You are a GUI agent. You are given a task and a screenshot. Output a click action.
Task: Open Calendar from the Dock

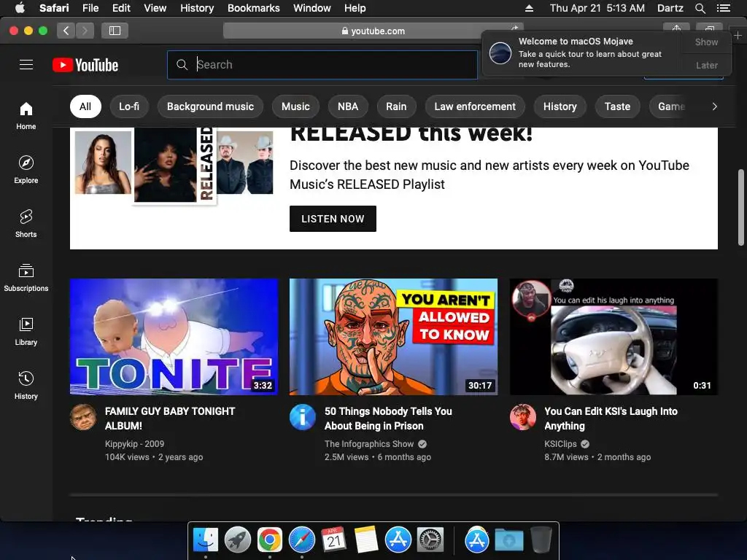click(333, 540)
